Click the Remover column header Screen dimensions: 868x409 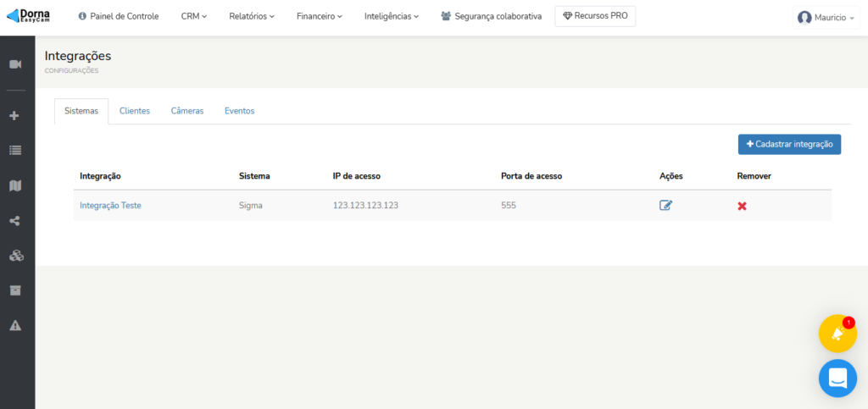(754, 176)
